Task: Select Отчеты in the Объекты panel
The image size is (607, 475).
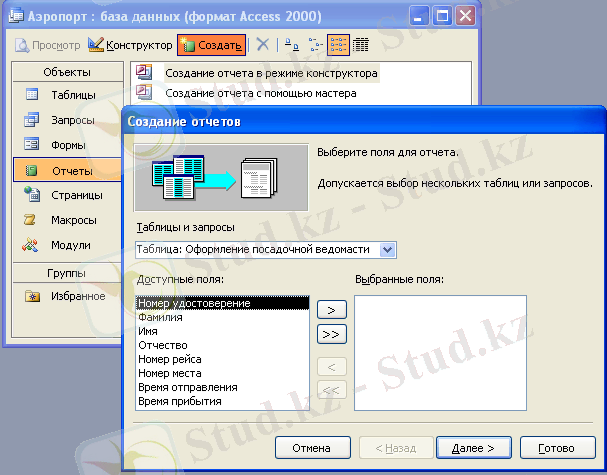Action: pos(67,170)
